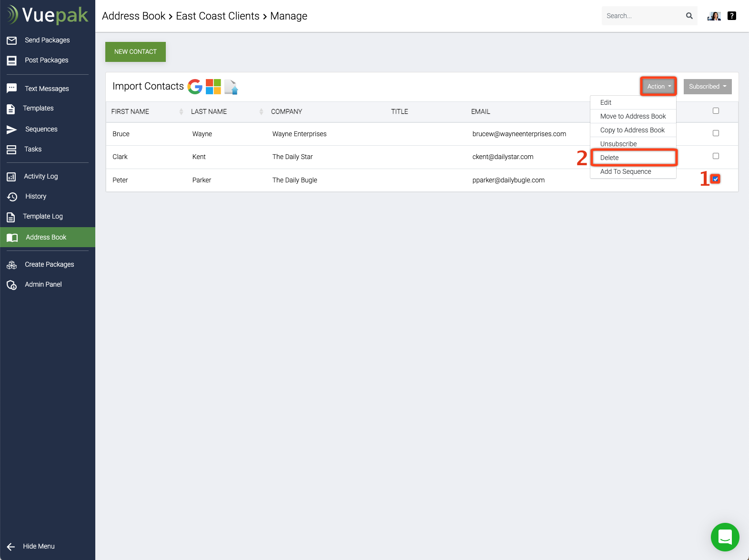
Task: Click the search magnifier icon
Action: (x=689, y=16)
